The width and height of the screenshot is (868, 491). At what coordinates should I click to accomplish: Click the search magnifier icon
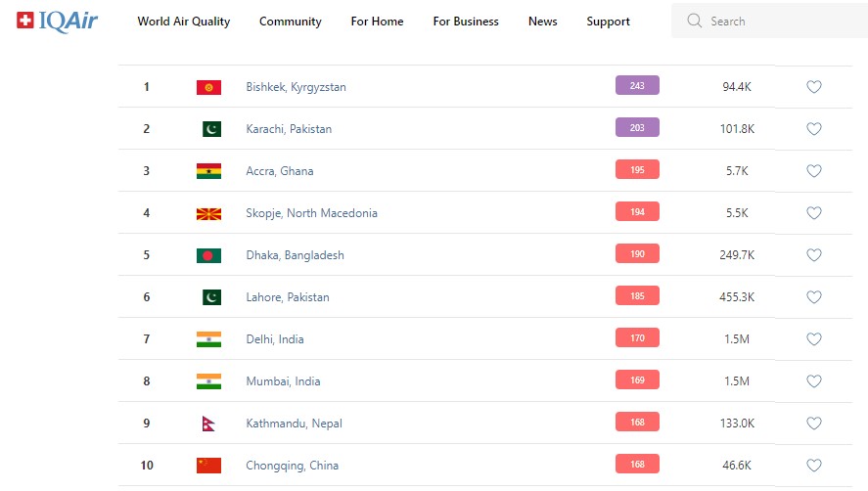coord(695,21)
